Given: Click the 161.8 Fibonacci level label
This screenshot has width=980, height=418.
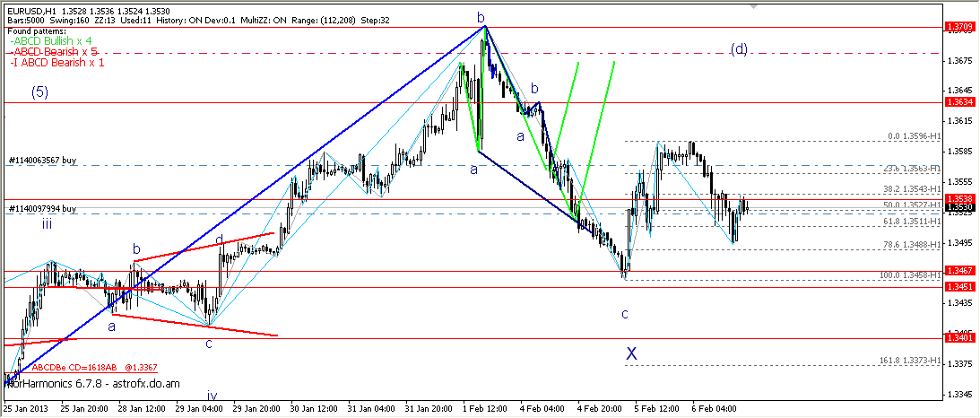Looking at the screenshot, I should pos(908,361).
